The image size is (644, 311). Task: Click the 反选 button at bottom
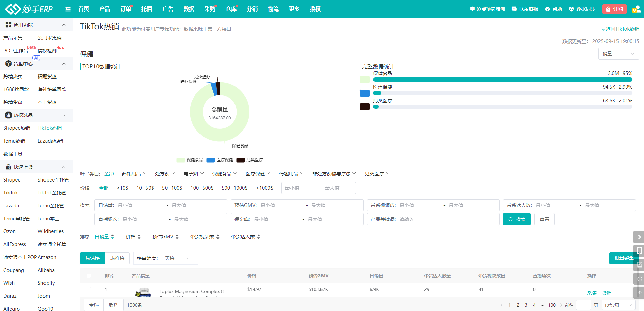pyautogui.click(x=114, y=305)
